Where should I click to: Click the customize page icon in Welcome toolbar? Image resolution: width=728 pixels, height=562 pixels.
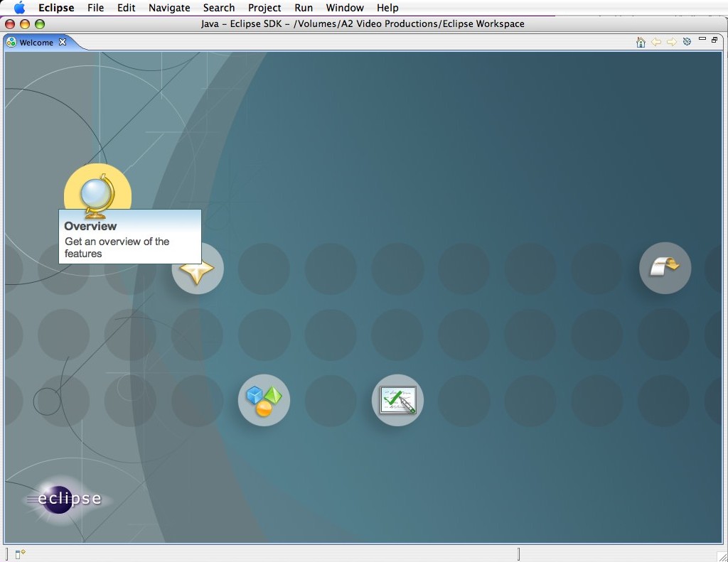click(687, 42)
